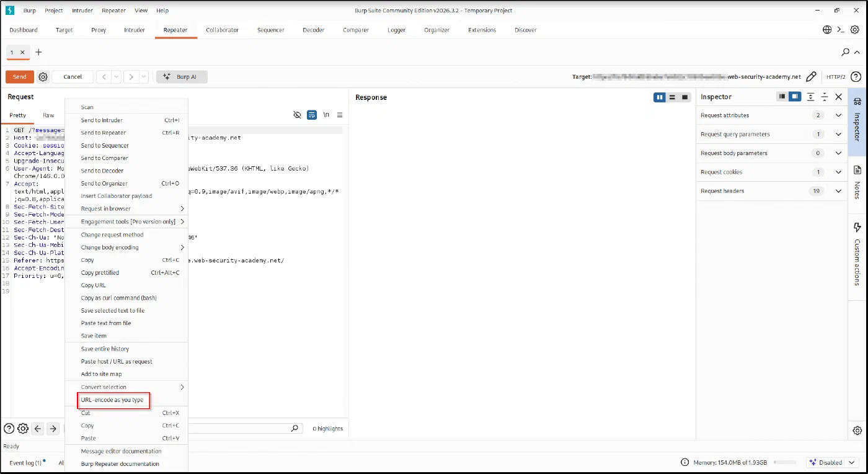
Task: Expand all Inspector sections icon
Action: (x=810, y=97)
